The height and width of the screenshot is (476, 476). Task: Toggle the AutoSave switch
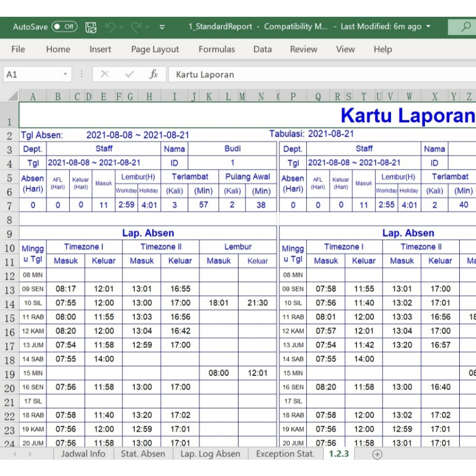click(x=64, y=26)
